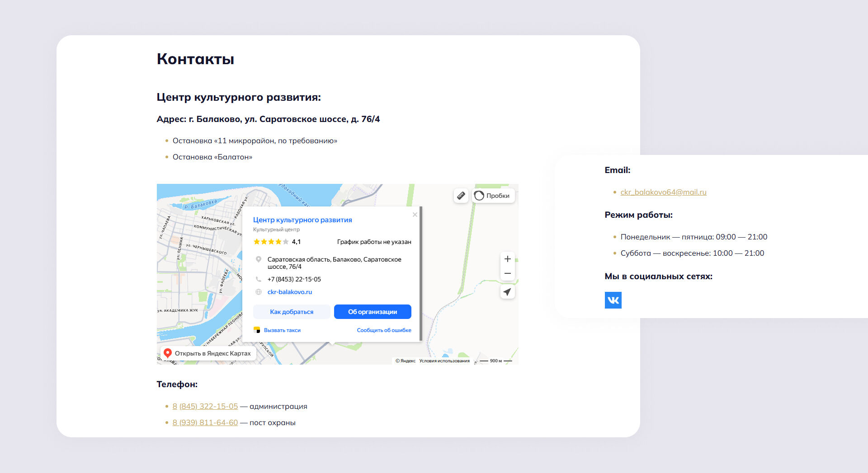This screenshot has height=473, width=868.
Task: Click the map ruler measurement tool icon
Action: (x=461, y=196)
